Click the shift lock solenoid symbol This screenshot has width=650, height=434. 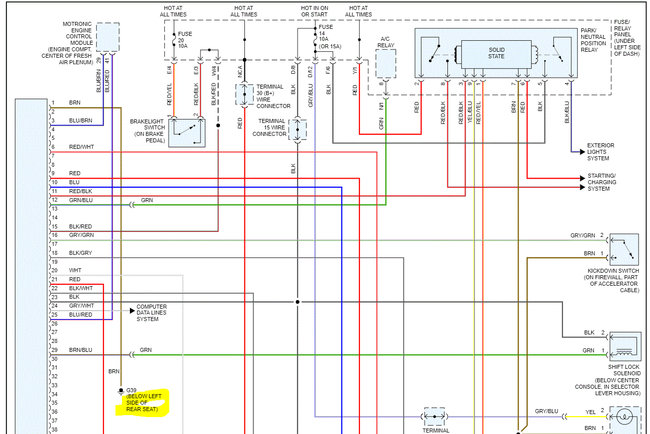pyautogui.click(x=625, y=345)
